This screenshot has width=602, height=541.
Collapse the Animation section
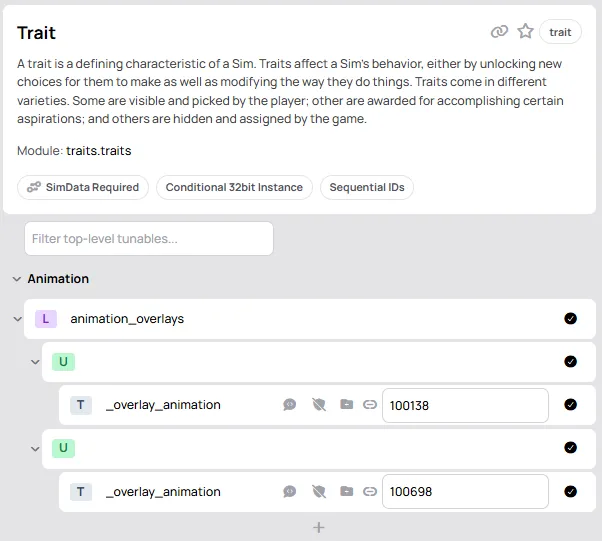click(17, 279)
